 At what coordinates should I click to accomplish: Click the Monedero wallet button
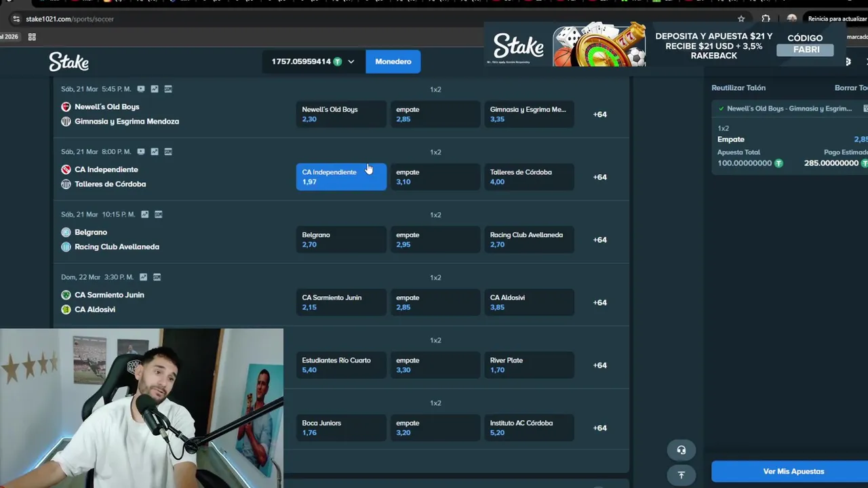pyautogui.click(x=393, y=62)
